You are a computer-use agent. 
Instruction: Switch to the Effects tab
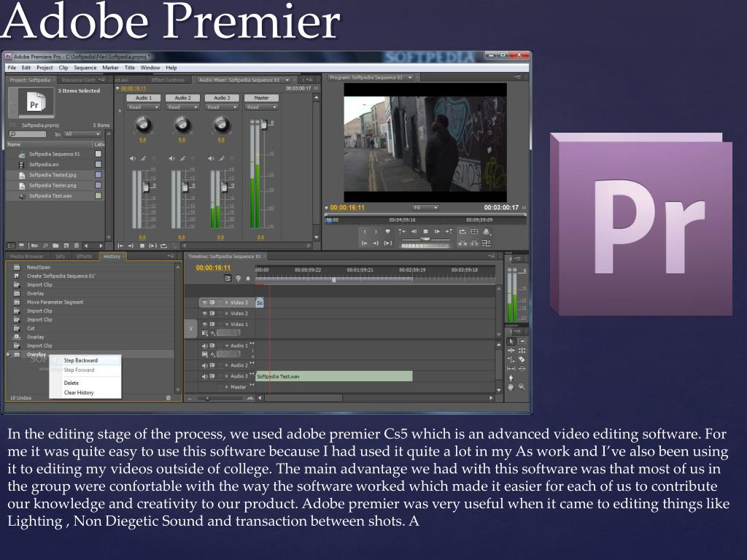pyautogui.click(x=84, y=256)
